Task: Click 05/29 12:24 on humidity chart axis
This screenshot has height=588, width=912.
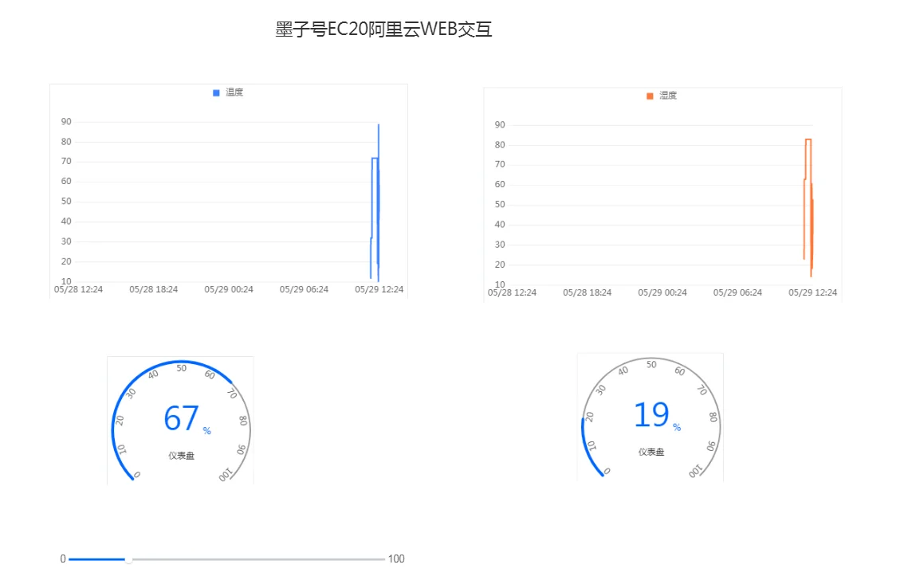Action: tap(813, 292)
